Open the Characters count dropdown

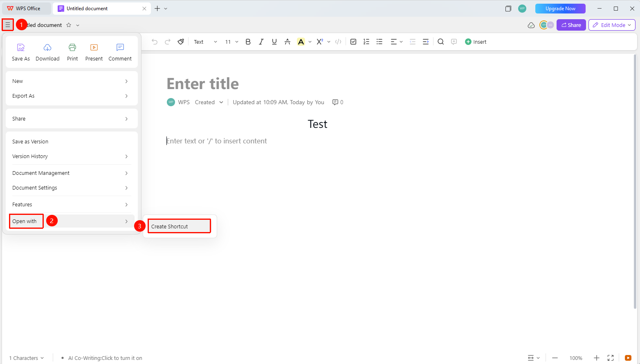pos(27,358)
